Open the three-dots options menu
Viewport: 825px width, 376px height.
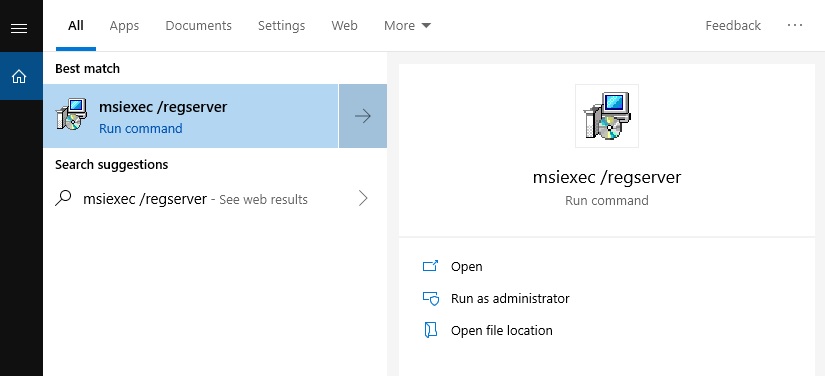pos(795,25)
